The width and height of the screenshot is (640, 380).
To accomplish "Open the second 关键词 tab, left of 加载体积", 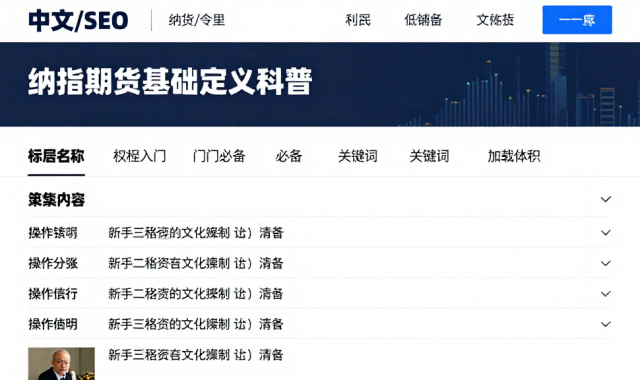I will point(429,156).
